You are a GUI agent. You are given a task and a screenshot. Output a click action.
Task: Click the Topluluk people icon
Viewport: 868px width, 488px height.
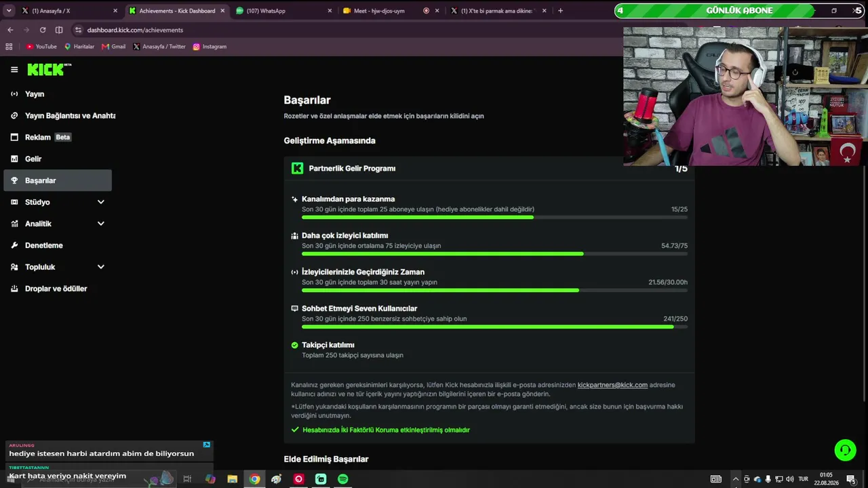coord(14,267)
